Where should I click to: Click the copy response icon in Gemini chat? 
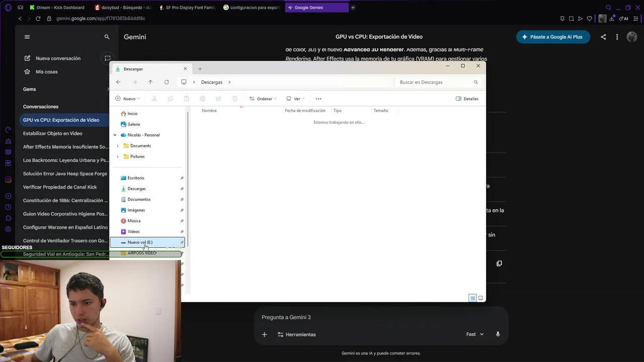click(499, 263)
